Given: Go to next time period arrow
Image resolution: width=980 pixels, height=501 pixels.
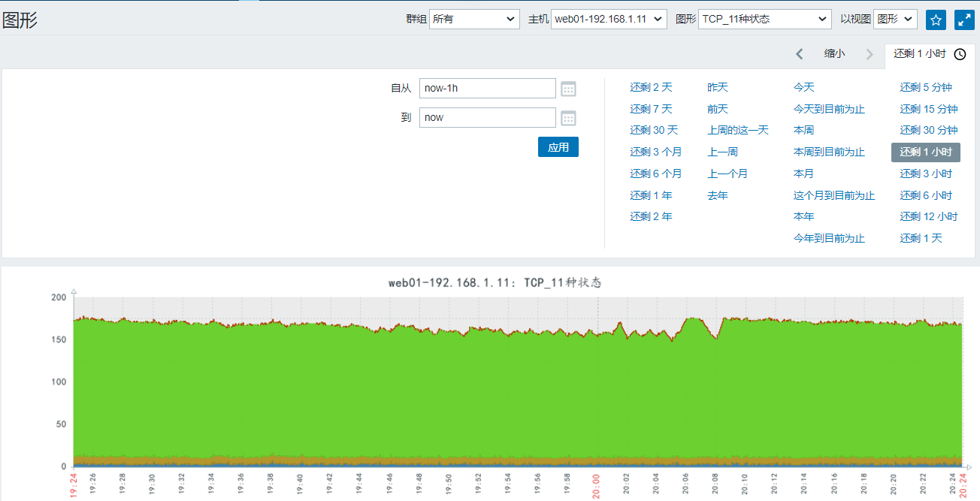Looking at the screenshot, I should click(870, 54).
